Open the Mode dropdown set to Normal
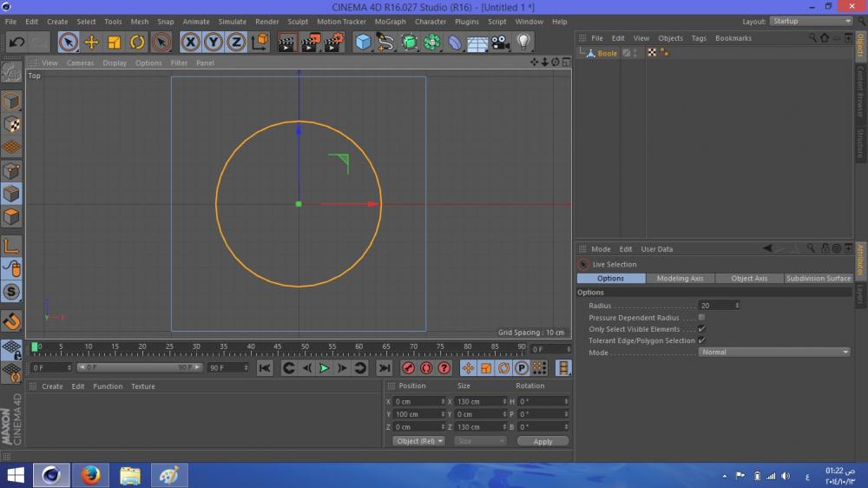 click(x=775, y=353)
